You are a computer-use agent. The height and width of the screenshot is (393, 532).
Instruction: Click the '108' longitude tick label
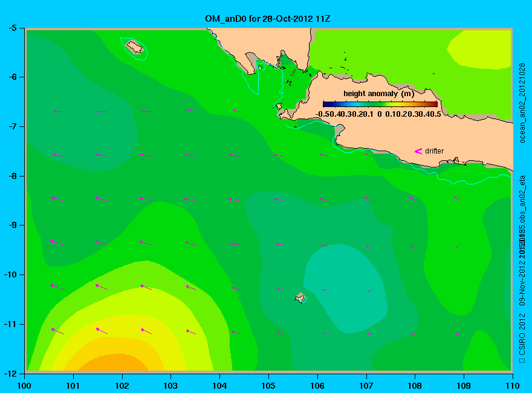pyautogui.click(x=415, y=386)
